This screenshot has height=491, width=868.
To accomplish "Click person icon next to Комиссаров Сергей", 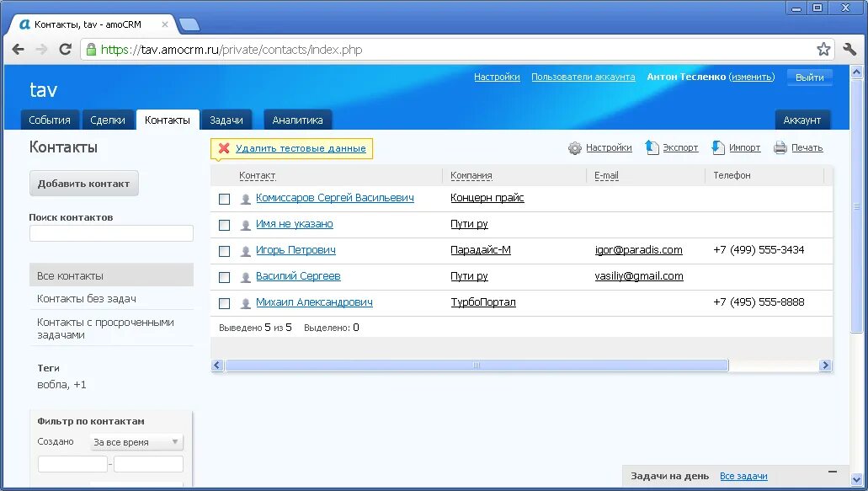I will pyautogui.click(x=245, y=199).
